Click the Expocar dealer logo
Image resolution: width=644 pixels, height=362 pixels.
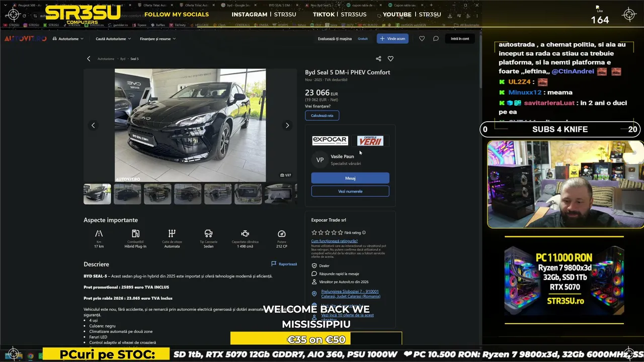330,141
